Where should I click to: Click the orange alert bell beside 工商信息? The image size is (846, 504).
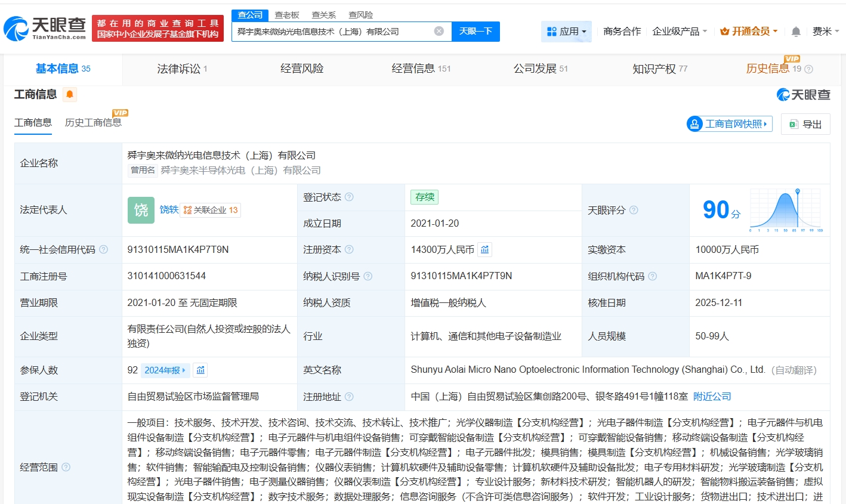[x=70, y=94]
